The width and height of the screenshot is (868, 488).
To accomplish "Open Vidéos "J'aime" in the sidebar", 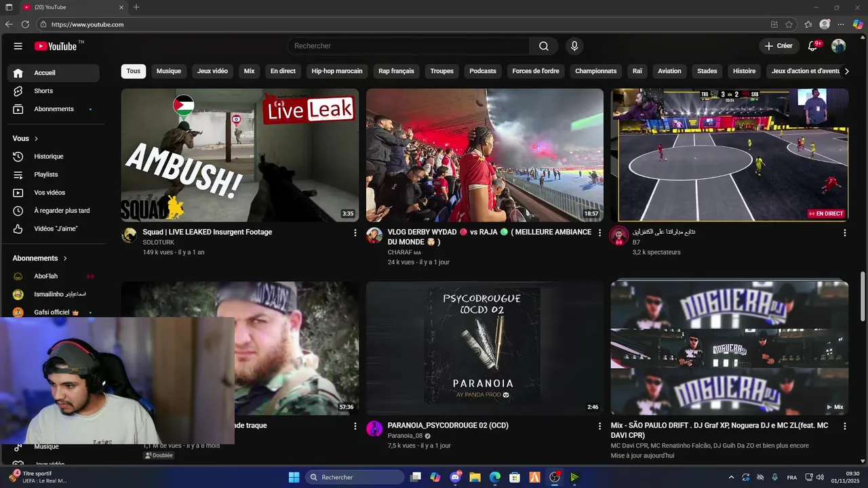I will (53, 229).
